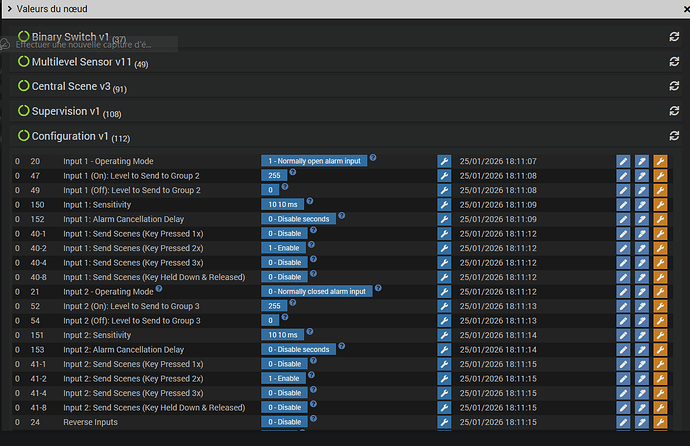Viewport: 690px width, 446px height.
Task: Click help icon next to Input 2 Sensitivity value
Action: [310, 332]
